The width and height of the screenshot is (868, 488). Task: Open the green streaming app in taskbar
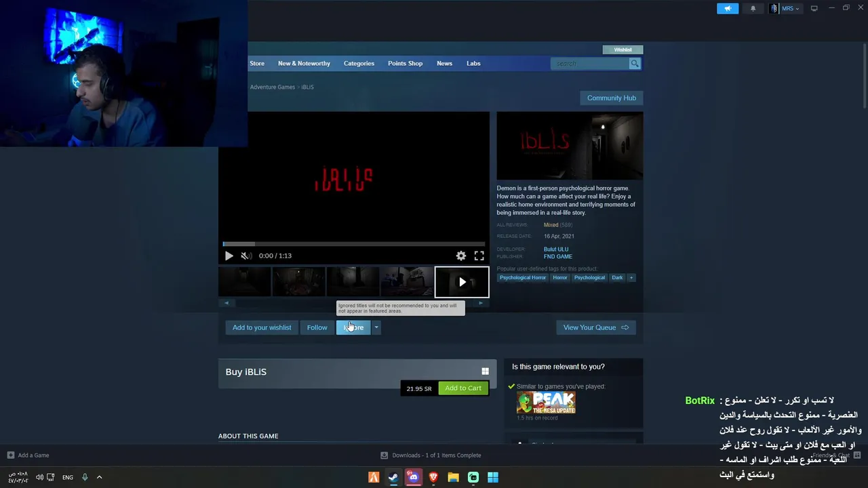[x=473, y=477]
